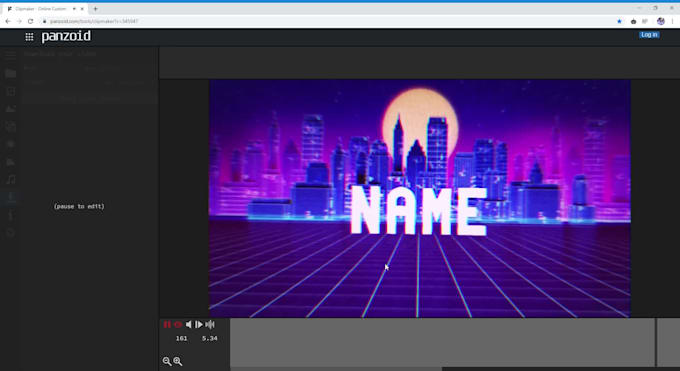The image size is (680, 371).
Task: Select the frame number field showing 161
Action: tap(181, 338)
